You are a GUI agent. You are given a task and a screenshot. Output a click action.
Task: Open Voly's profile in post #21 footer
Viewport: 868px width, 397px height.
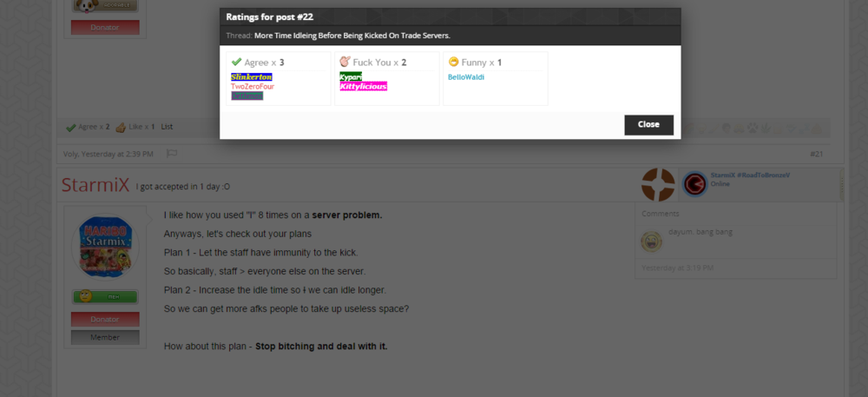pyautogui.click(x=70, y=154)
